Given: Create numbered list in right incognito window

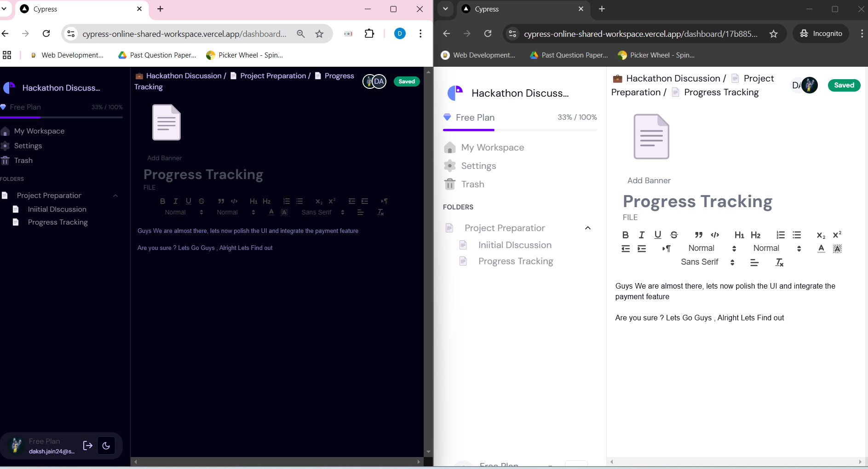Looking at the screenshot, I should (x=781, y=235).
